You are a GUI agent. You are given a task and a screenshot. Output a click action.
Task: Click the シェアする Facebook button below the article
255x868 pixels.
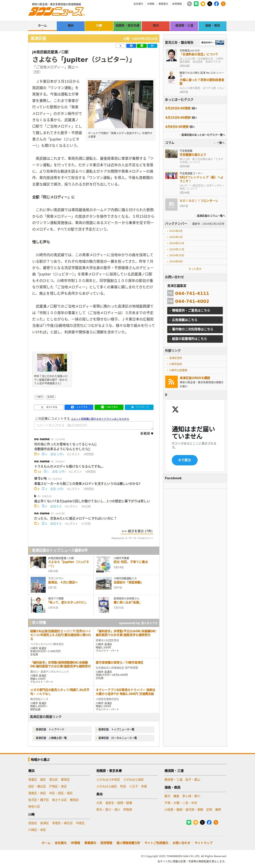[x=79, y=407]
